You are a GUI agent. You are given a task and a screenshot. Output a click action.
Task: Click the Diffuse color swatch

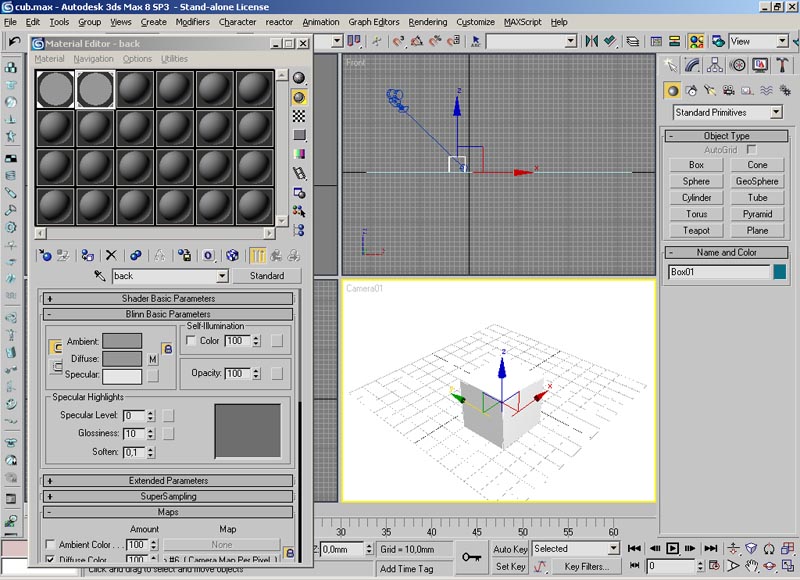122,358
